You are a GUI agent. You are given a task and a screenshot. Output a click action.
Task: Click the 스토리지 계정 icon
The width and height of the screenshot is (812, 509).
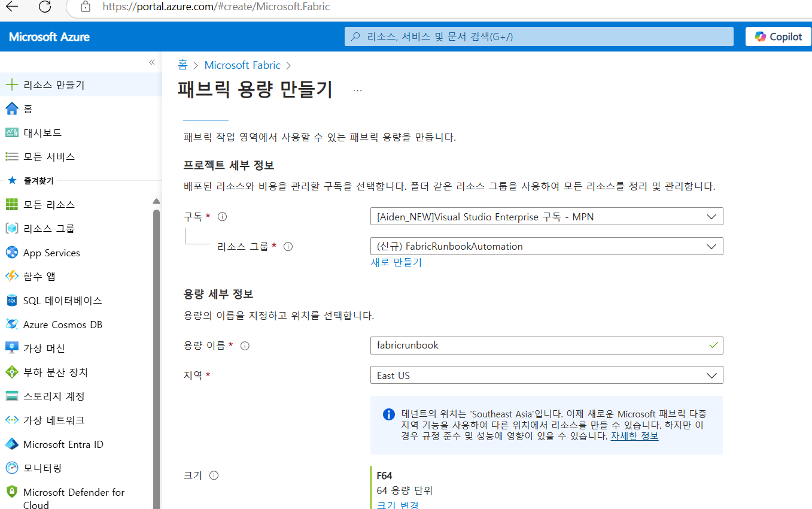pos(11,396)
